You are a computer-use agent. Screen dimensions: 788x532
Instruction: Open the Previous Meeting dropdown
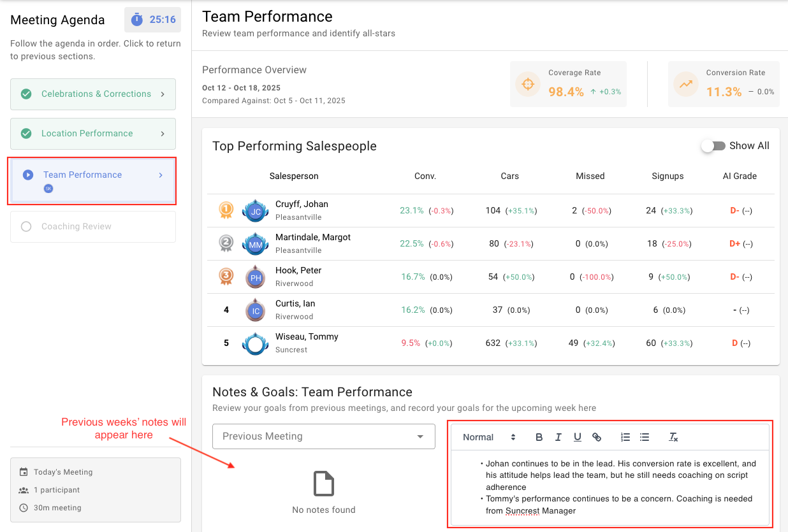coord(324,436)
